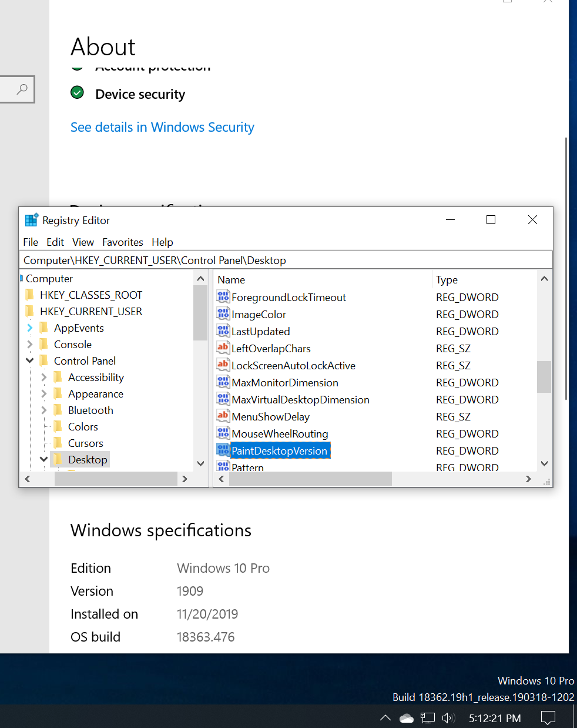The width and height of the screenshot is (577, 728).
Task: Click OS build value 18363.476
Action: (x=206, y=637)
